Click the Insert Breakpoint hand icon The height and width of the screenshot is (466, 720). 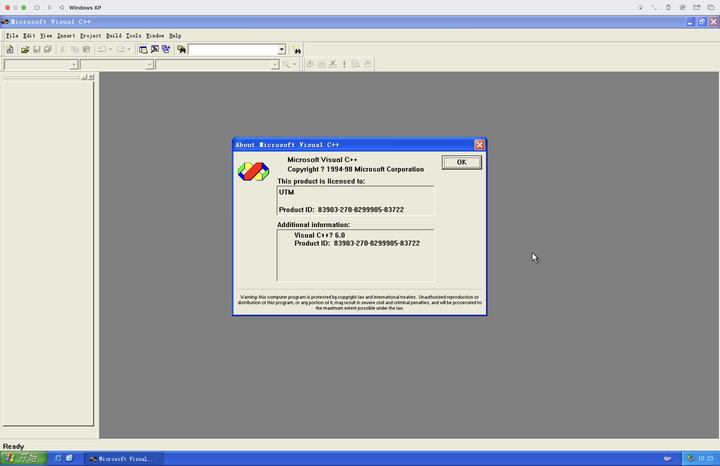coord(367,64)
